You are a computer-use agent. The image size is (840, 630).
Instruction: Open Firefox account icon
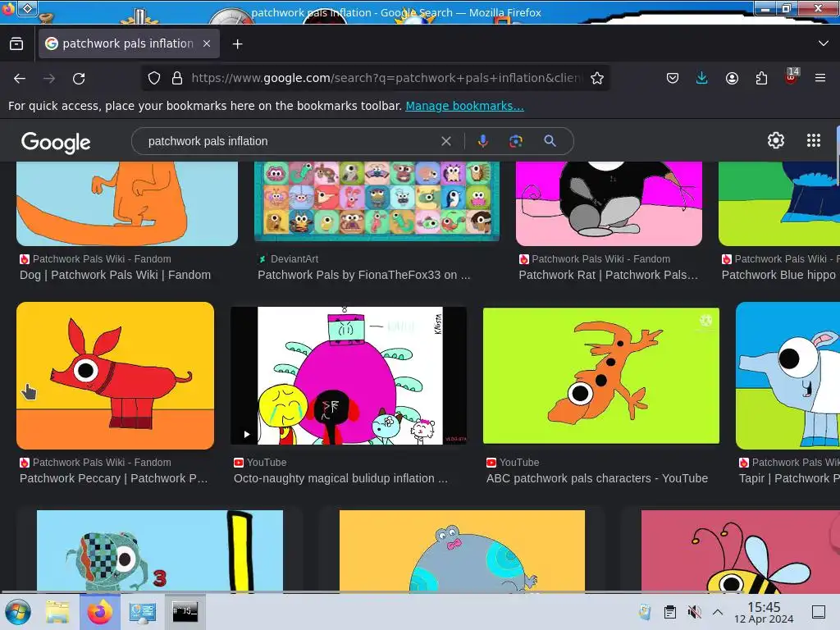pyautogui.click(x=732, y=78)
